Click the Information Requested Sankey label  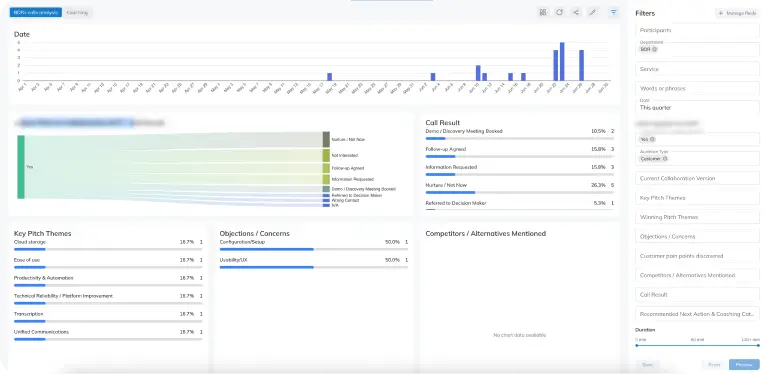pyautogui.click(x=352, y=179)
